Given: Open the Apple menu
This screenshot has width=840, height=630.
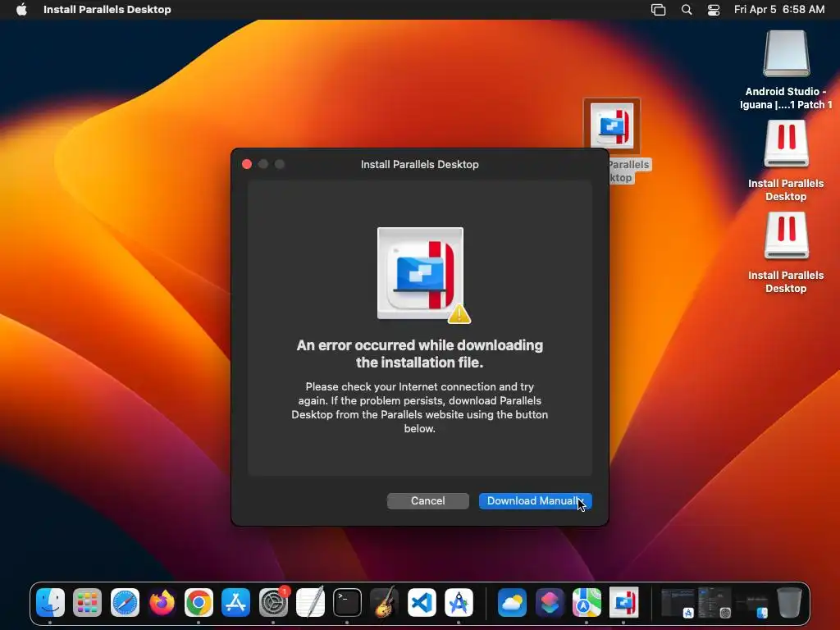Looking at the screenshot, I should tap(21, 10).
